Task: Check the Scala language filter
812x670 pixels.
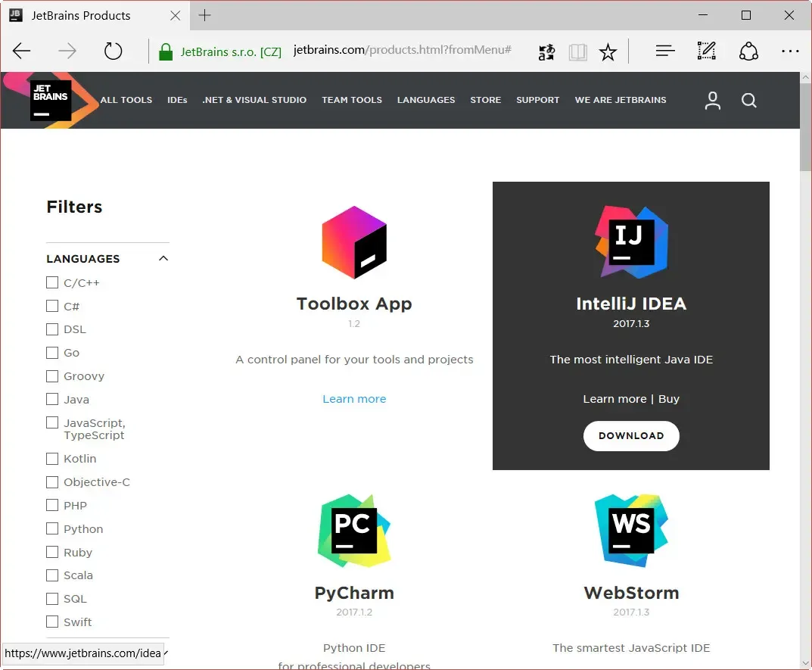Action: click(x=51, y=575)
